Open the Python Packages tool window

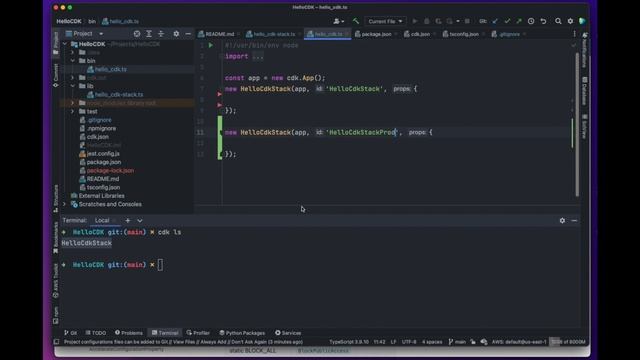click(242, 333)
